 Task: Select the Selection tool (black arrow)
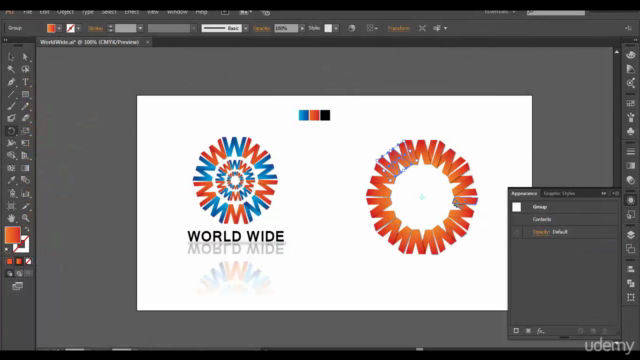point(11,57)
